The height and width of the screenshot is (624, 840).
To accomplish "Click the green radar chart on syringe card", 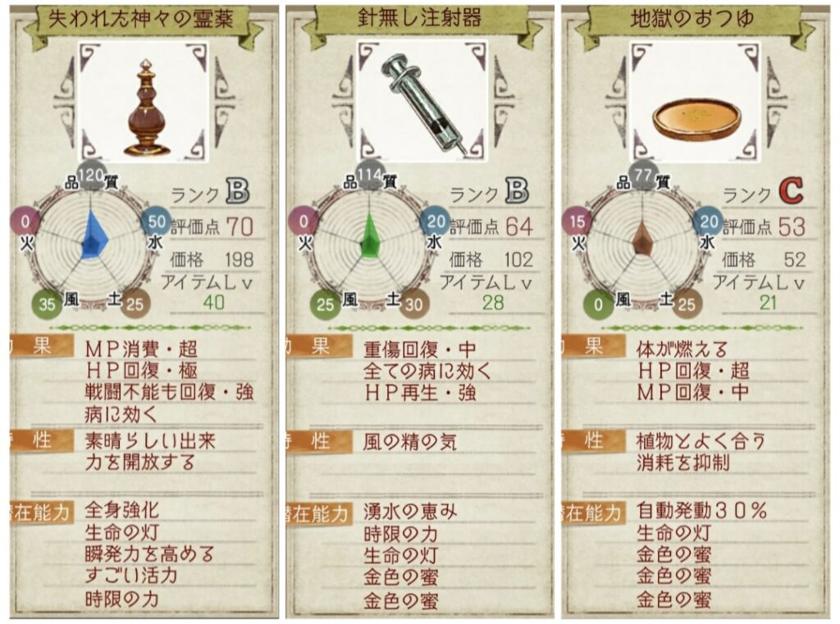I will (x=370, y=235).
